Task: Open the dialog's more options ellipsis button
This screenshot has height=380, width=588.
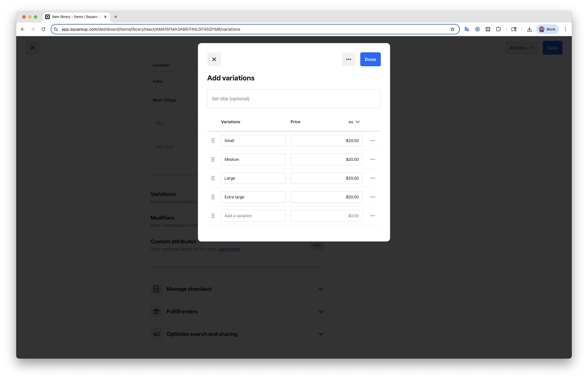Action: 348,59
